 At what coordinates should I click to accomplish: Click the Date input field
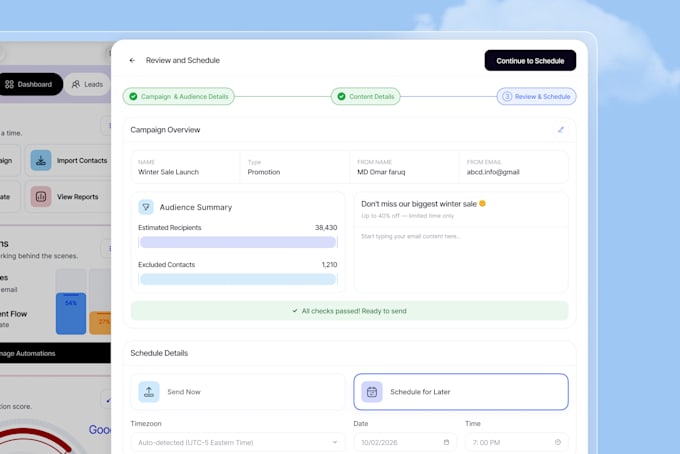coord(405,442)
